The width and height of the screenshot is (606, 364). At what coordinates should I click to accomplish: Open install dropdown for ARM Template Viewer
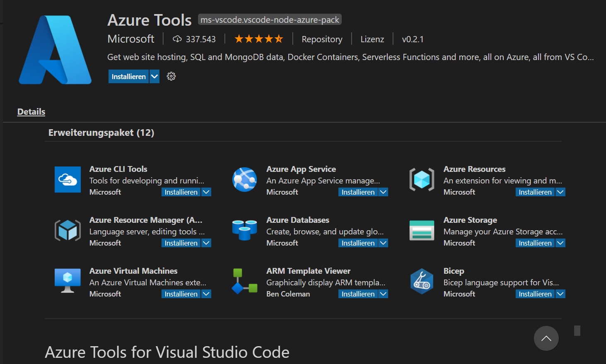(384, 294)
